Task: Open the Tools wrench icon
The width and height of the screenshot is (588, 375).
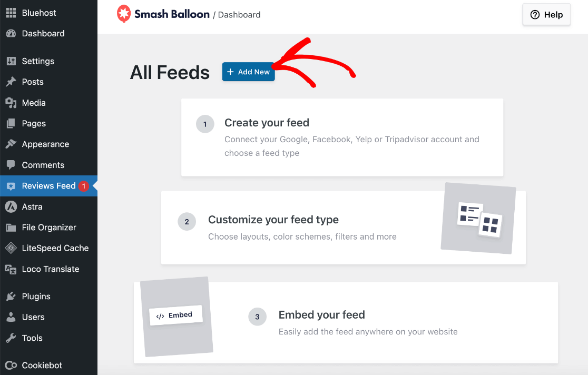Action: click(11, 338)
